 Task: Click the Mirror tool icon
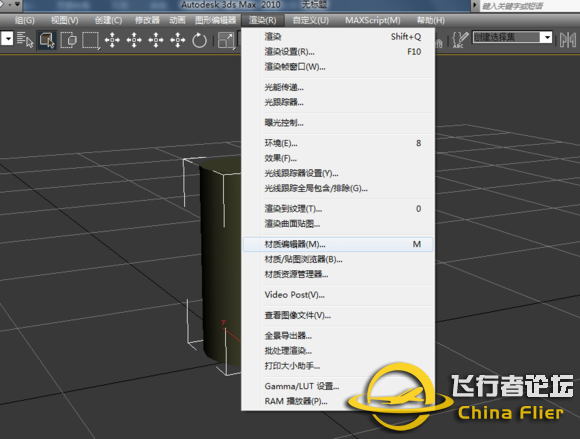568,39
